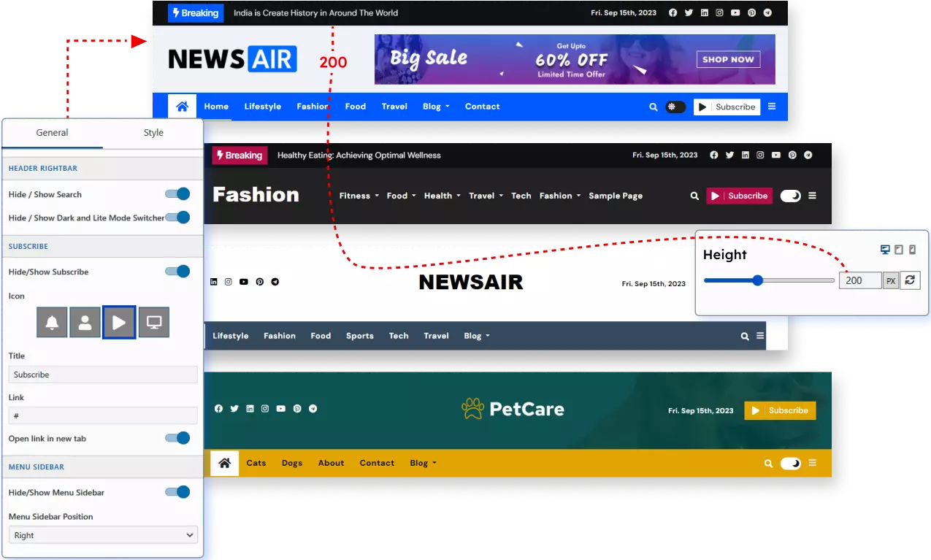Click reset refresh icon in Height panel

click(x=910, y=280)
